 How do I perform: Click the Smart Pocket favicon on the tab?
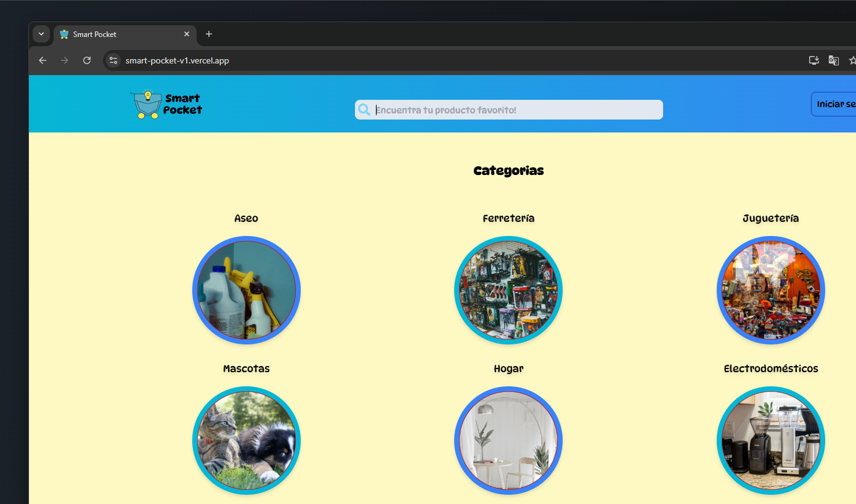click(63, 34)
